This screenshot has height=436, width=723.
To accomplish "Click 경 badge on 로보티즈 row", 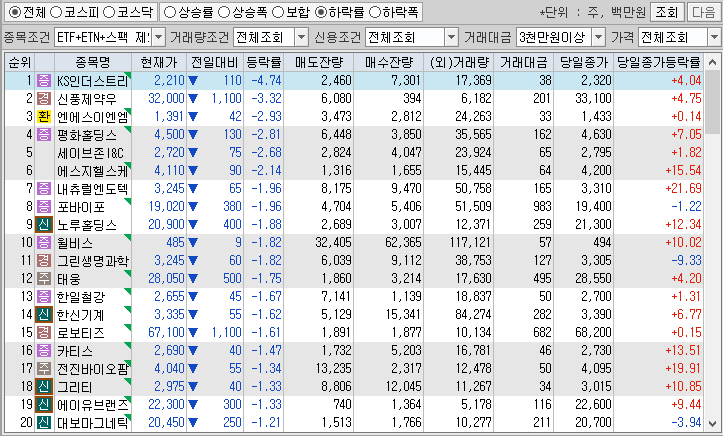I will click(44, 332).
